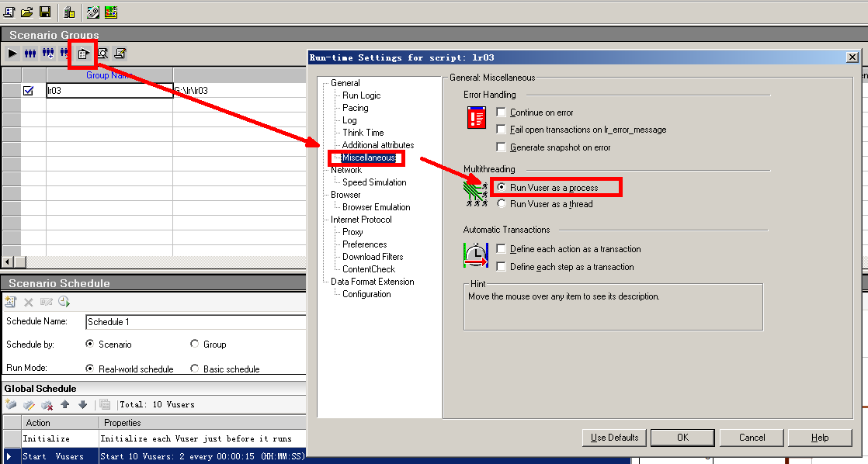Click the View Script pencil icon

pyautogui.click(x=120, y=54)
